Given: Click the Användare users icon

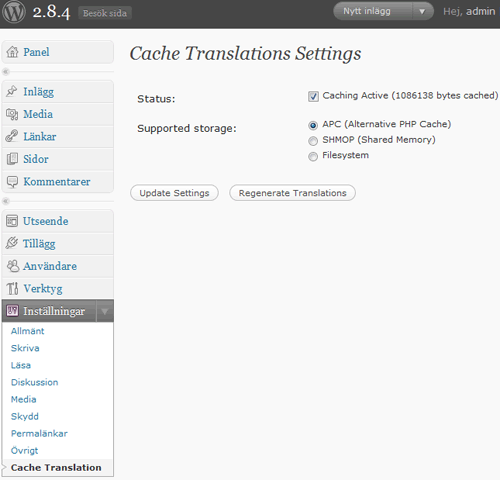Looking at the screenshot, I should click(13, 266).
